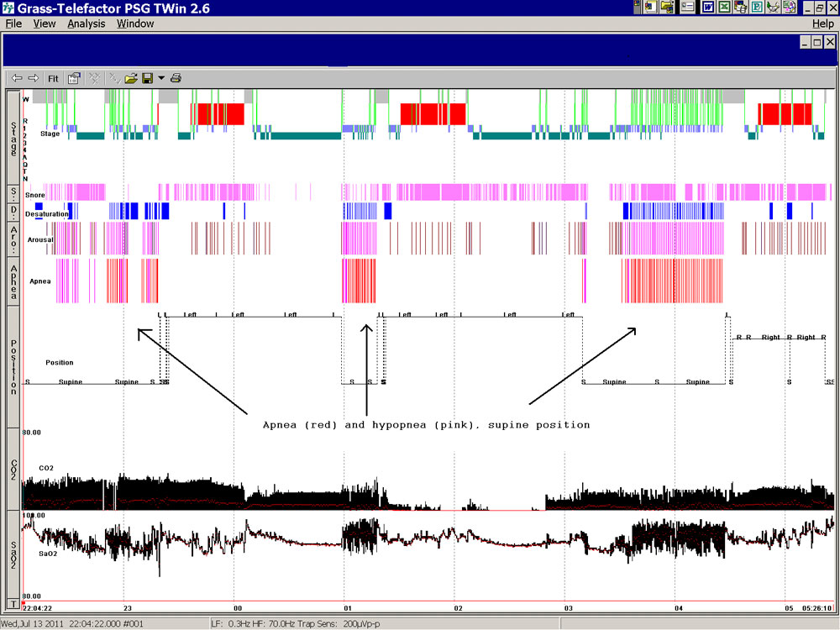Screen dimensions: 840x630
Task: Click the open folder toolbar icon
Action: point(131,78)
